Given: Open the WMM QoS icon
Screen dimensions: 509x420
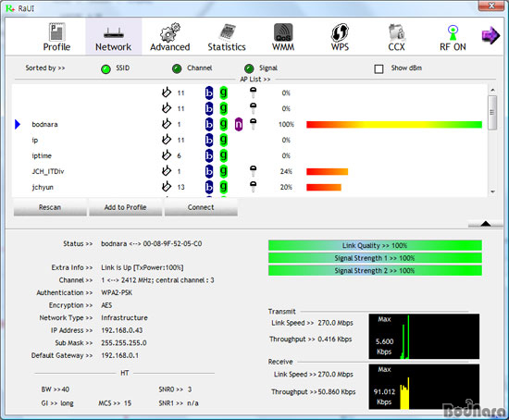Looking at the screenshot, I should (283, 32).
